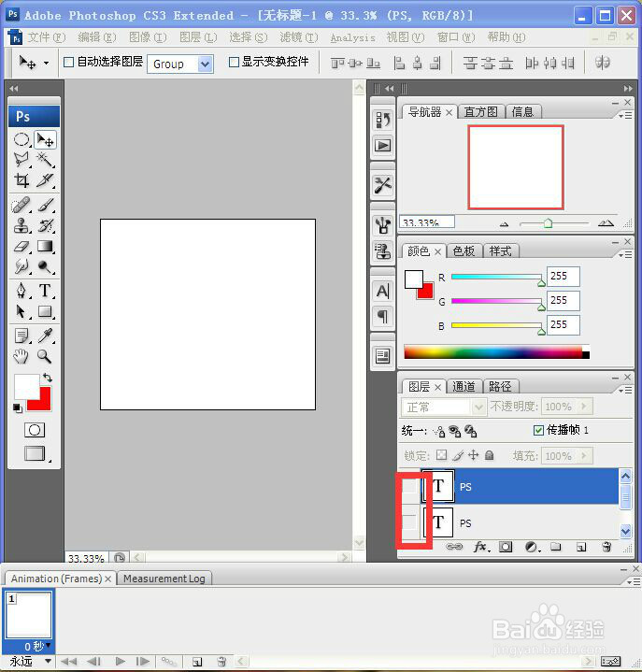Viewport: 642px width, 672px height.
Task: Toggle lock transparent pixels
Action: [x=441, y=455]
